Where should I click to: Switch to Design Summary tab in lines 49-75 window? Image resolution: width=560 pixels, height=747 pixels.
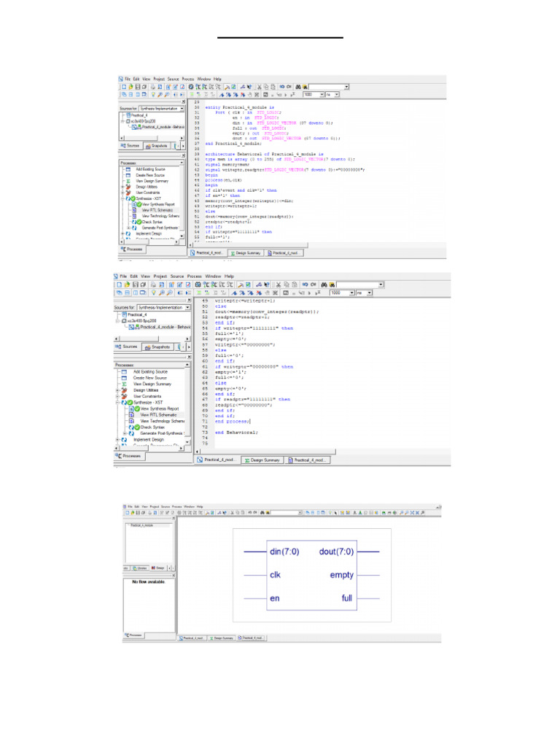pyautogui.click(x=262, y=460)
